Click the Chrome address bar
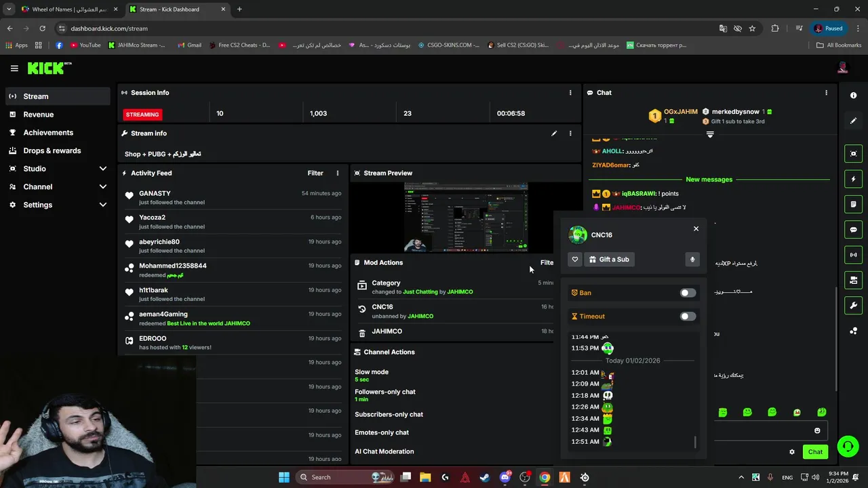 387,28
